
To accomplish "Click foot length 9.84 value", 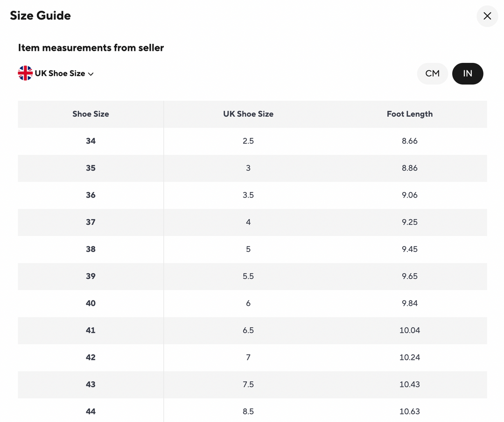I will pyautogui.click(x=409, y=303).
